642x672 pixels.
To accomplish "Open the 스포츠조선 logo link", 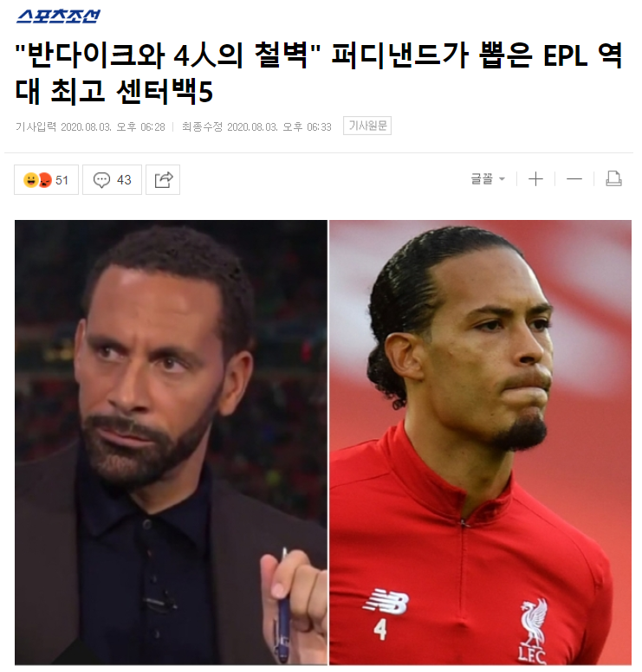I will coord(58,16).
